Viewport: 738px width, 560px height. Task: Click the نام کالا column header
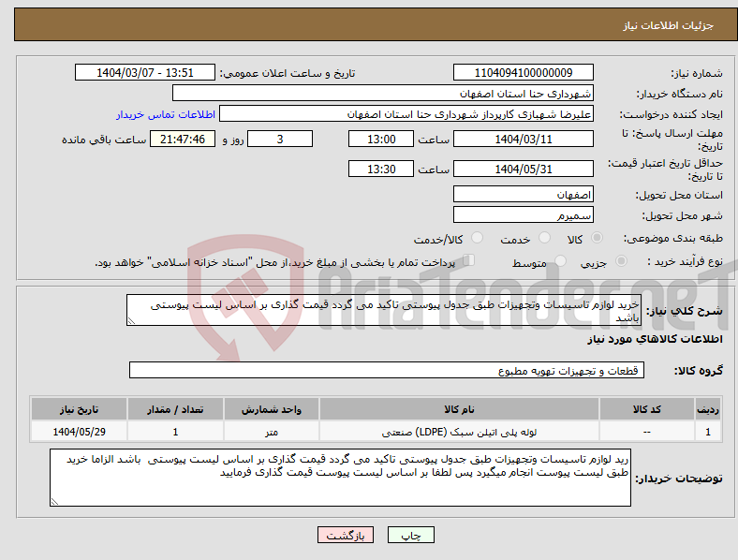click(459, 409)
